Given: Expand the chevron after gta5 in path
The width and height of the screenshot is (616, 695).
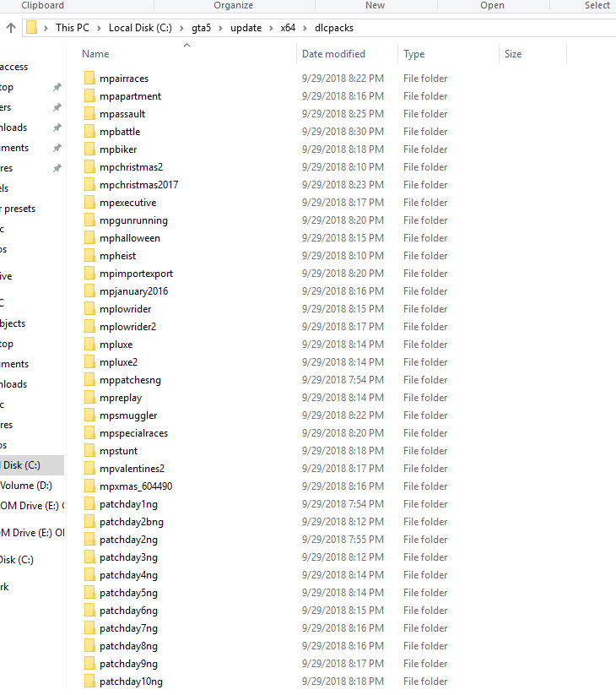Looking at the screenshot, I should click(x=220, y=28).
